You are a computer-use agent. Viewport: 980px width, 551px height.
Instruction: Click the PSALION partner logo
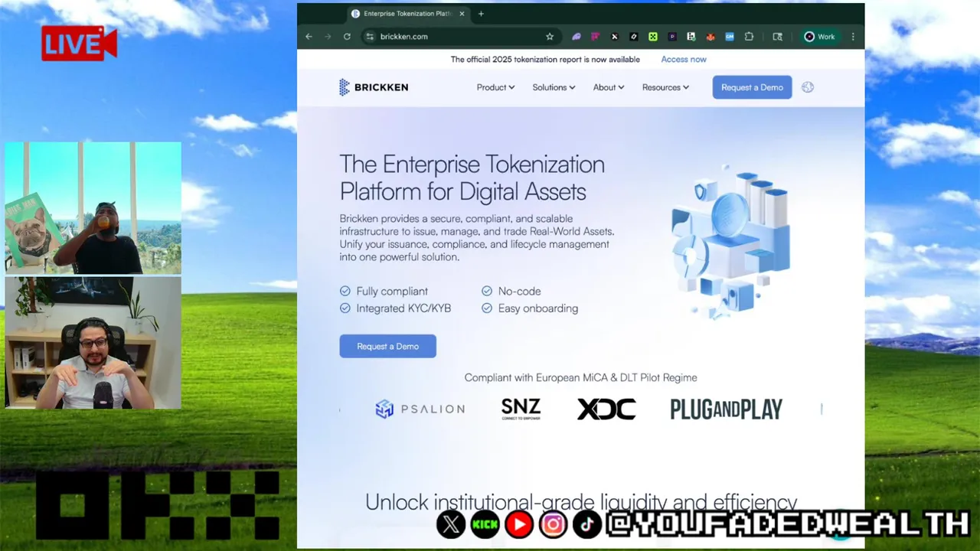pos(420,409)
